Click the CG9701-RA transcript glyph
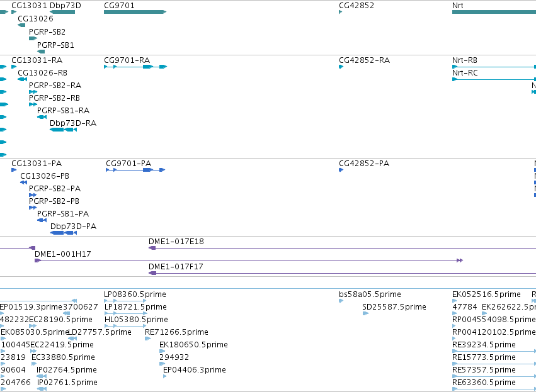This screenshot has width=536, height=392. [135, 67]
